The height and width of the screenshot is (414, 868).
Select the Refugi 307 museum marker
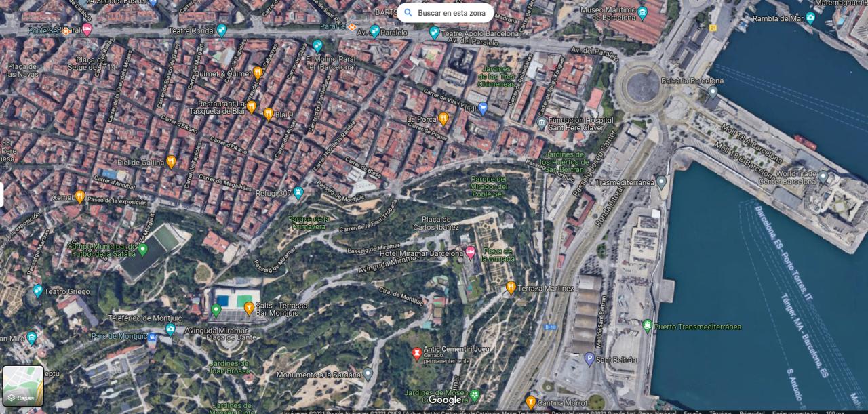tap(298, 193)
